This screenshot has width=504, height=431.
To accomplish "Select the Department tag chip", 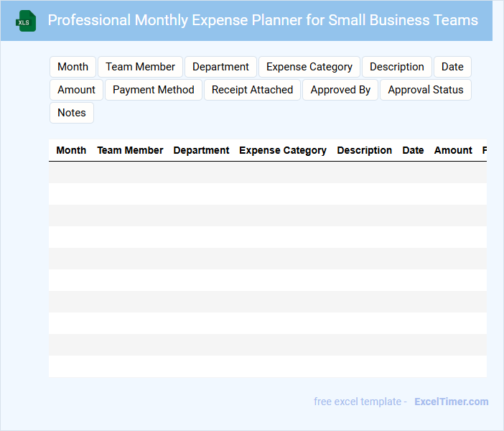I will (220, 67).
